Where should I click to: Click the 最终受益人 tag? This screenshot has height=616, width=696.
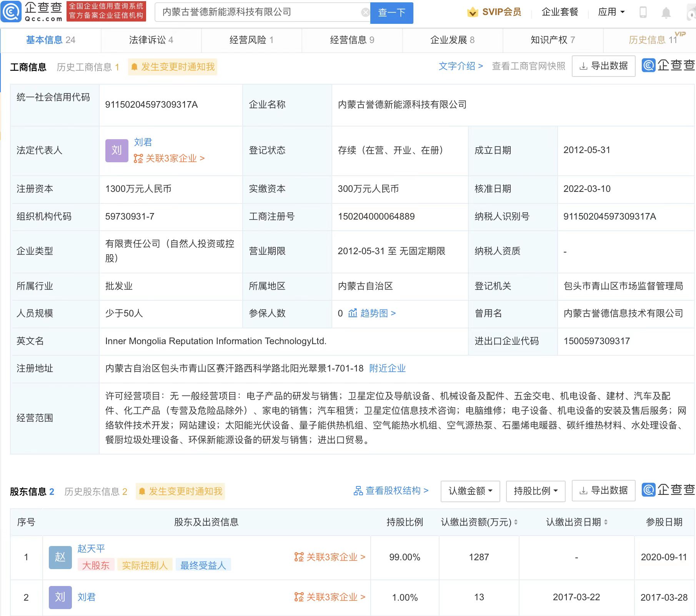point(203,565)
